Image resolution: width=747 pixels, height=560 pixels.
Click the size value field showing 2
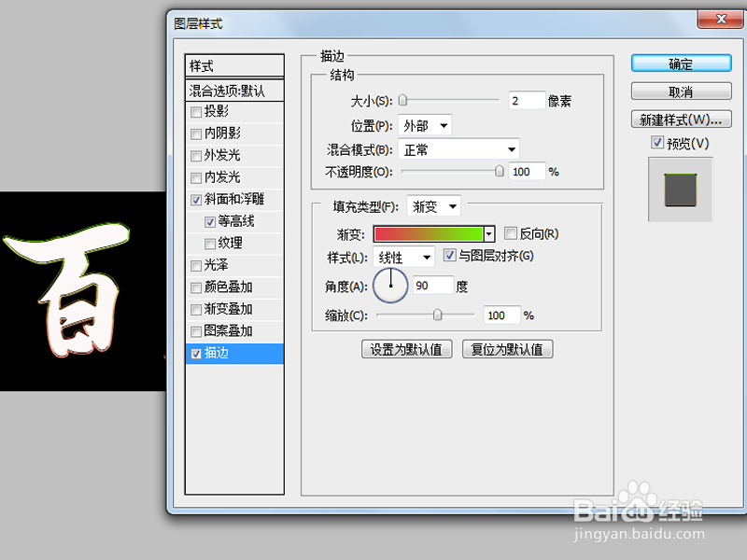coord(527,101)
